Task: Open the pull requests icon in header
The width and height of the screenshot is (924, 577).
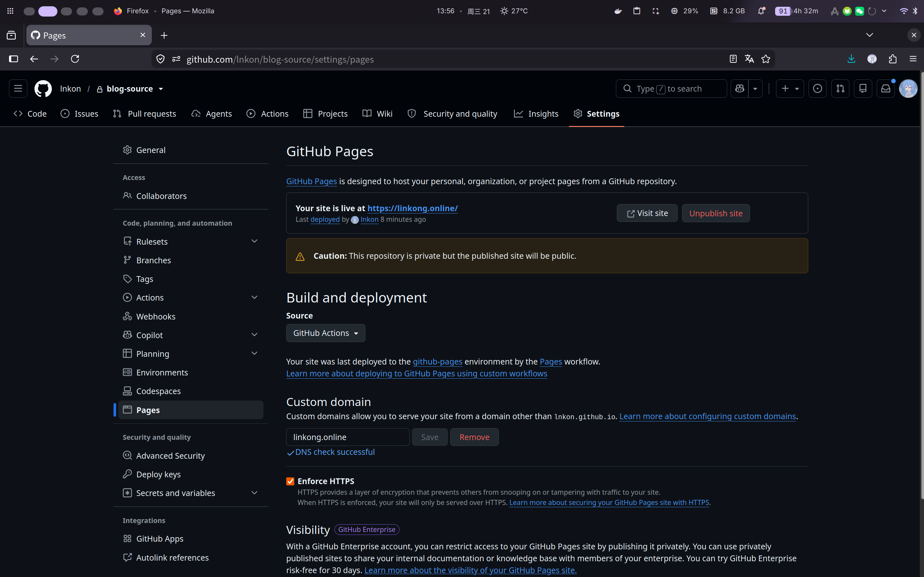Action: click(840, 88)
